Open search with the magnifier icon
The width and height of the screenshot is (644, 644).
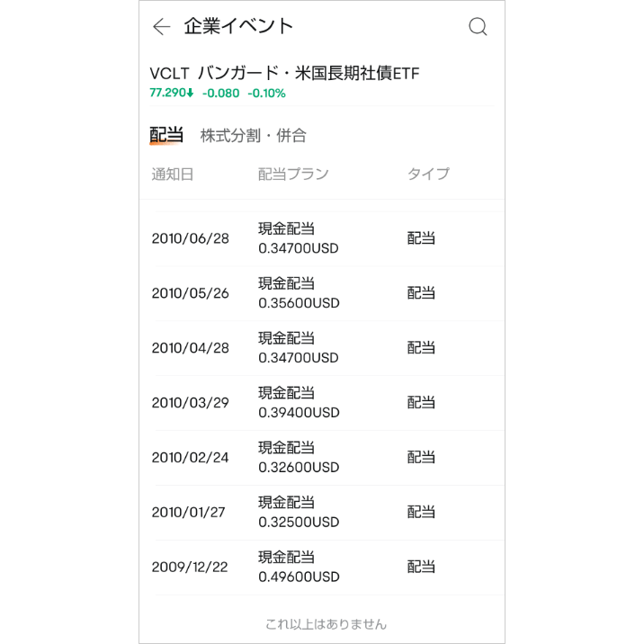pyautogui.click(x=478, y=27)
